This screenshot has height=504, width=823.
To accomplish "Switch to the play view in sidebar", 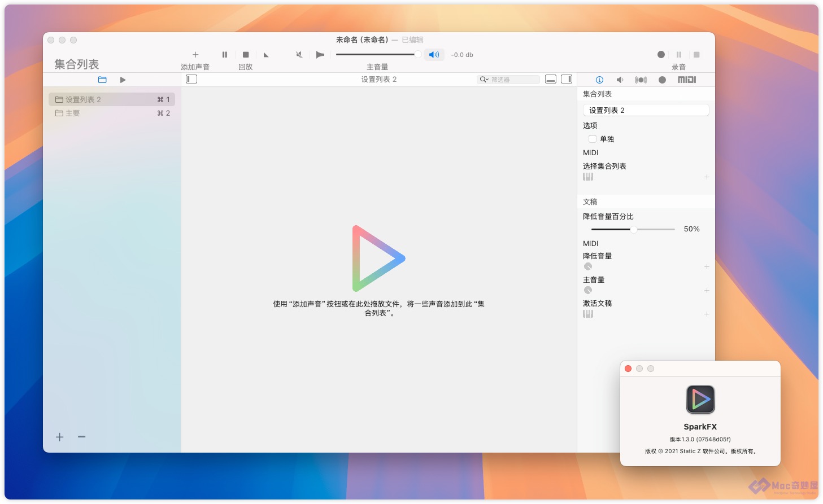I will pyautogui.click(x=123, y=80).
